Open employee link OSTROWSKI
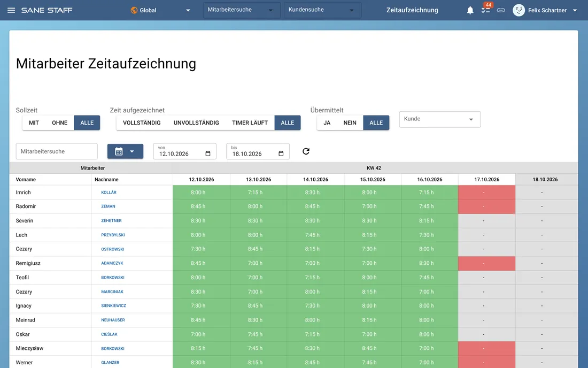 click(112, 249)
